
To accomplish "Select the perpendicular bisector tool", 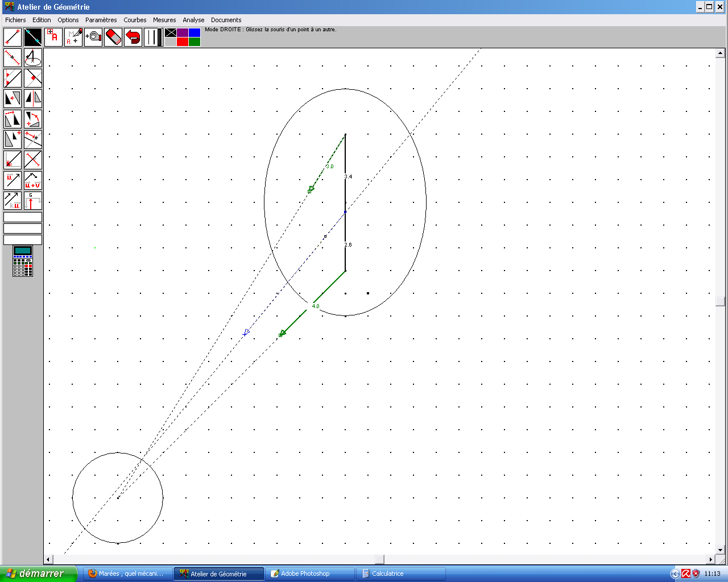I will (33, 160).
